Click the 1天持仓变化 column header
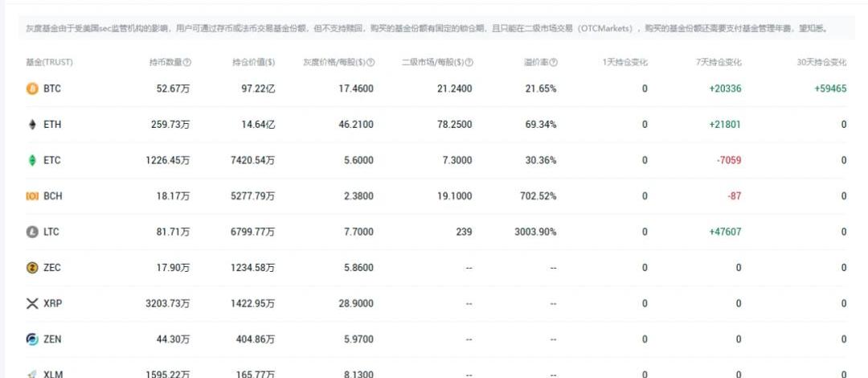The height and width of the screenshot is (378, 868). pyautogui.click(x=624, y=63)
